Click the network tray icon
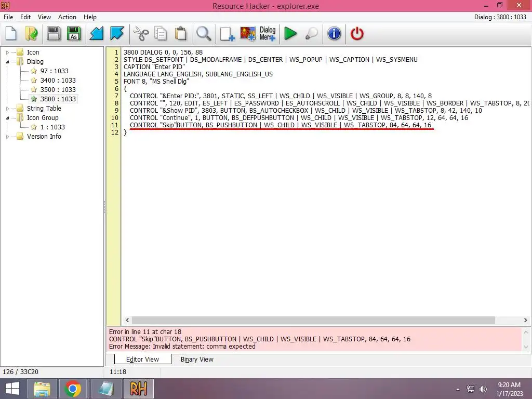 471,389
